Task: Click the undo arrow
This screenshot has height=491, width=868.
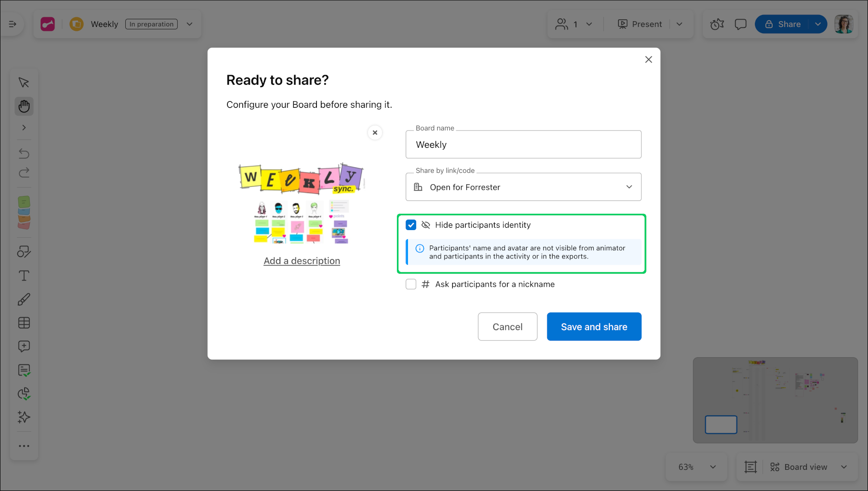Action: 24,153
